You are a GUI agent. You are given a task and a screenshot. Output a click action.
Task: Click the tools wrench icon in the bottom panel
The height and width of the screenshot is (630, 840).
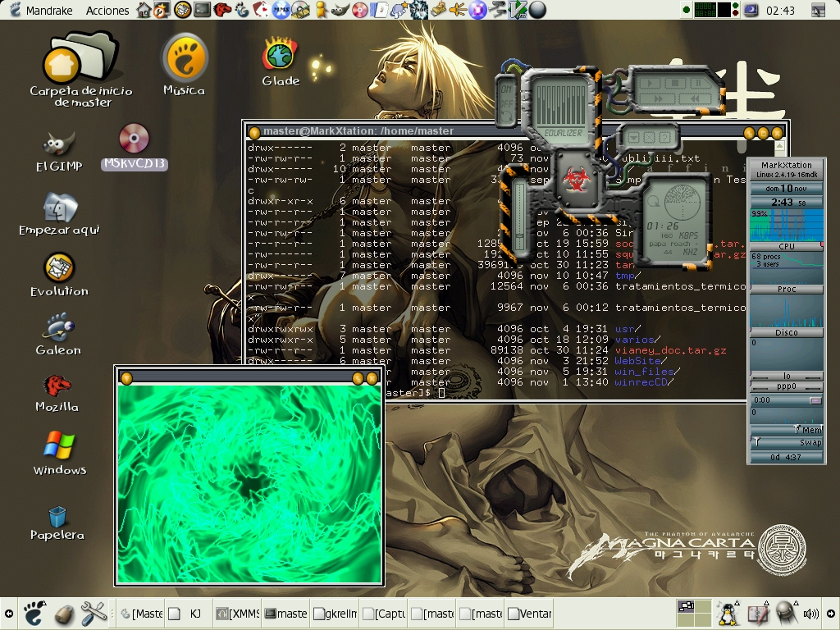[x=94, y=614]
